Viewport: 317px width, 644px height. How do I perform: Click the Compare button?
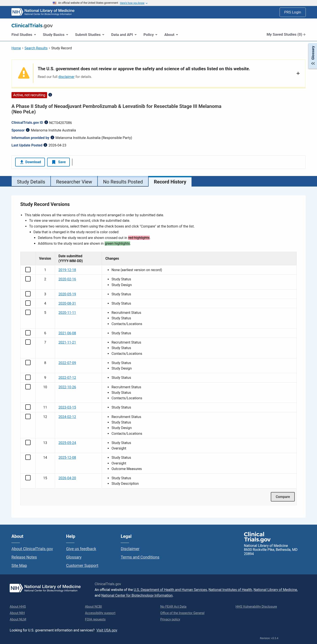(282, 497)
